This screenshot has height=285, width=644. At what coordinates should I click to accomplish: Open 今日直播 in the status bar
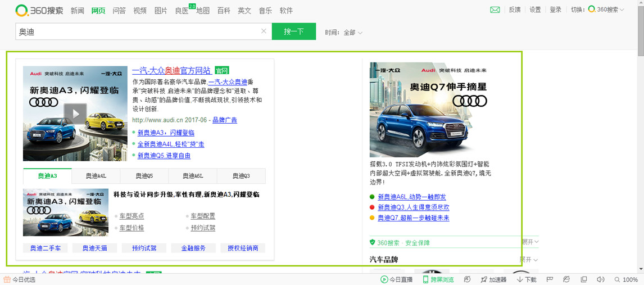tap(396, 280)
